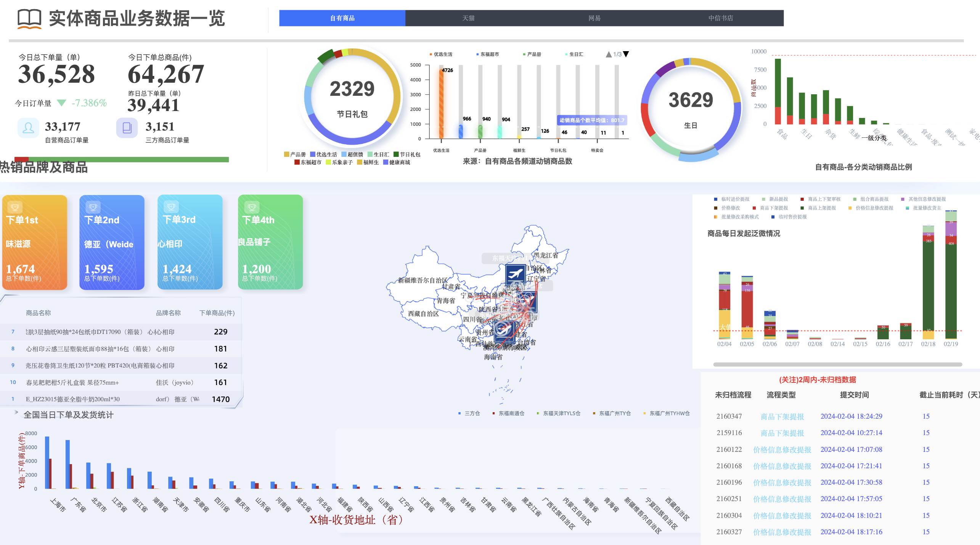Click trophy icon on 下单3rd card

coord(171,207)
